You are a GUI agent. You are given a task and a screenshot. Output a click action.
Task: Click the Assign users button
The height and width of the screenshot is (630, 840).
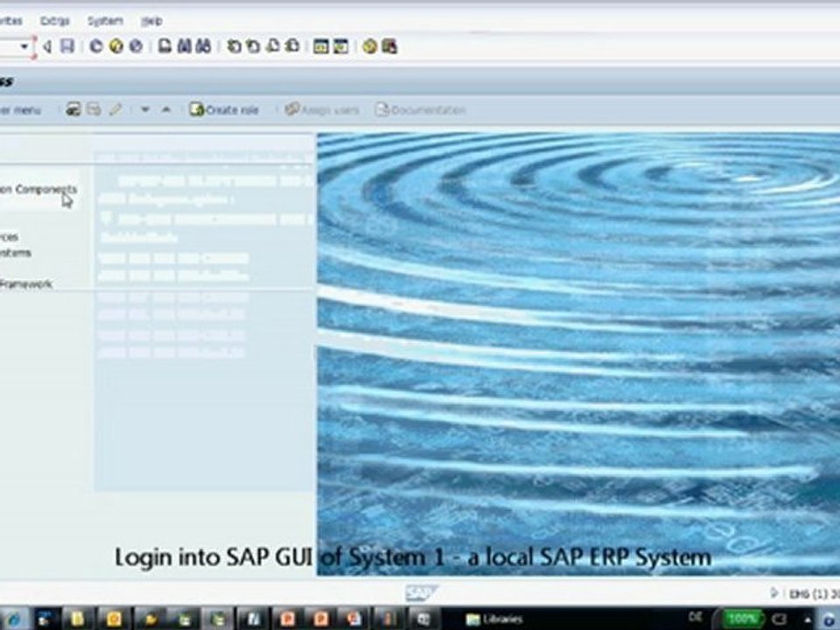tap(322, 110)
